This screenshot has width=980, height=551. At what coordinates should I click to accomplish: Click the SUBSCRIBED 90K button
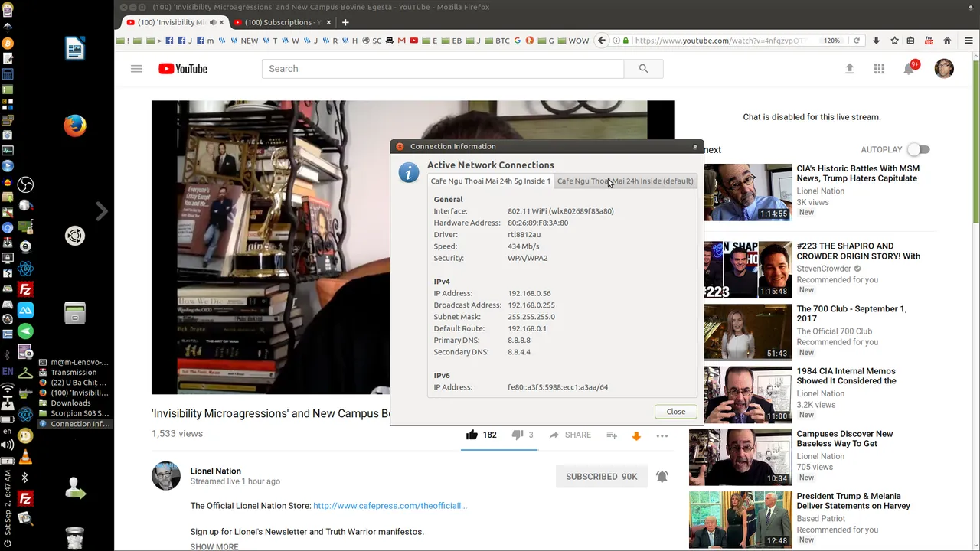click(x=602, y=476)
